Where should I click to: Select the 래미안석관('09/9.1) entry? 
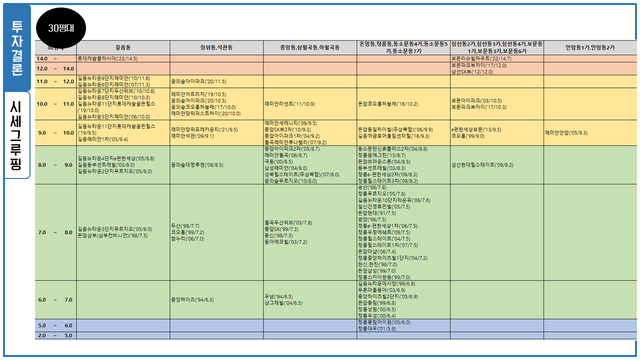[192, 136]
